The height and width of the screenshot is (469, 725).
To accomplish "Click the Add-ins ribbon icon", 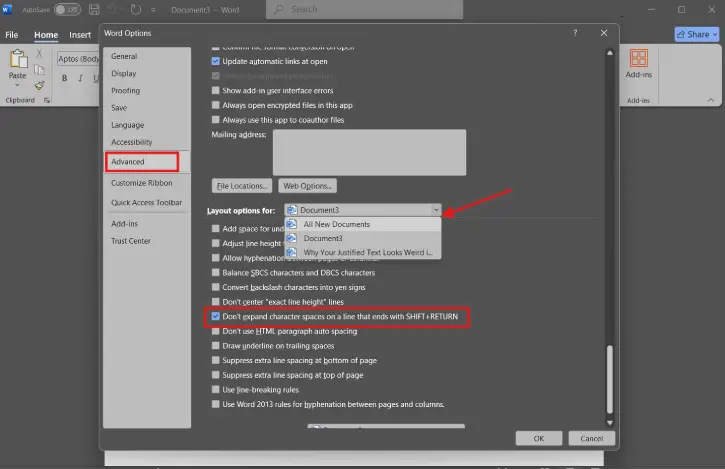I will (639, 58).
